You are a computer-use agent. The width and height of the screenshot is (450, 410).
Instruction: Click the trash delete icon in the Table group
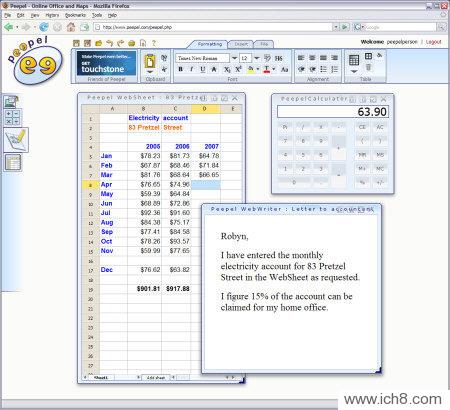pos(368,67)
